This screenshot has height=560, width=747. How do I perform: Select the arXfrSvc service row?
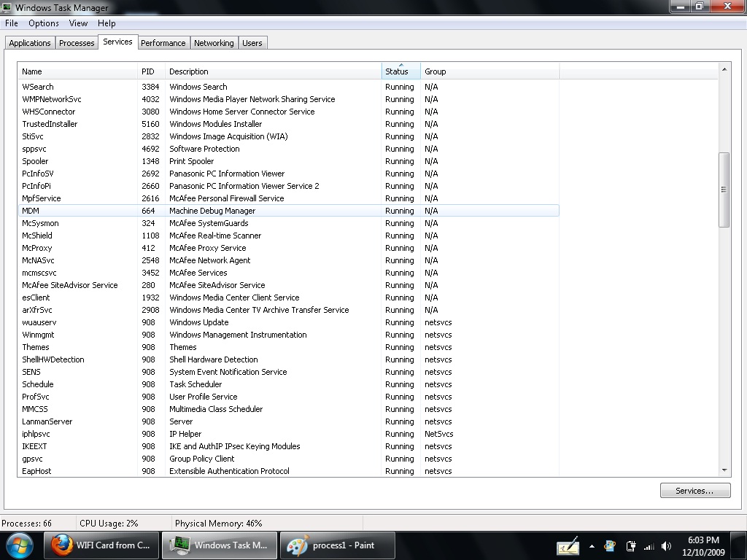click(x=288, y=309)
